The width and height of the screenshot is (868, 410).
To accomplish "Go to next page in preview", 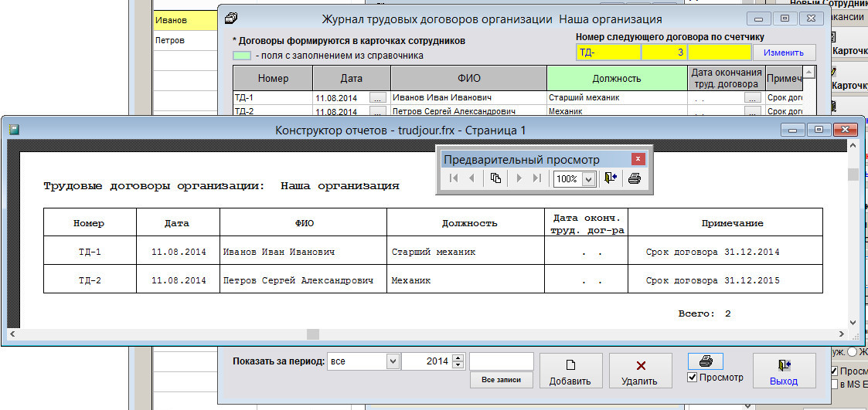I will pos(519,178).
